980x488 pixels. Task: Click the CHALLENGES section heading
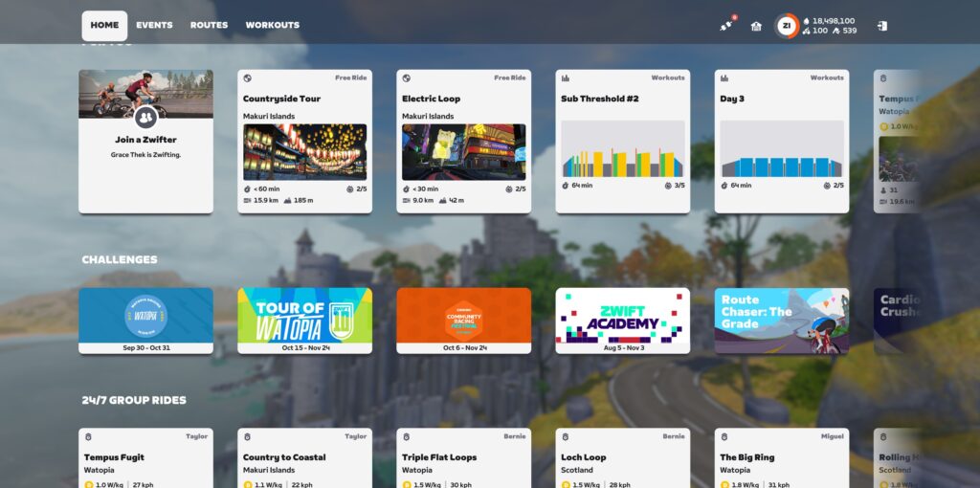click(120, 259)
